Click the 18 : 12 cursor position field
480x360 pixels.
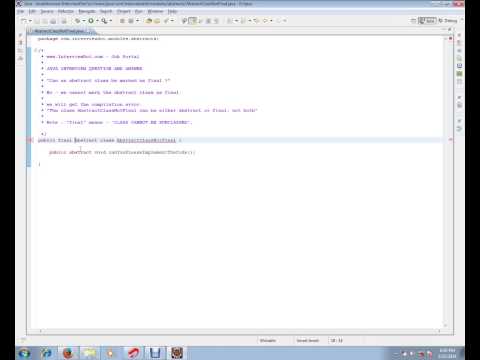click(337, 340)
